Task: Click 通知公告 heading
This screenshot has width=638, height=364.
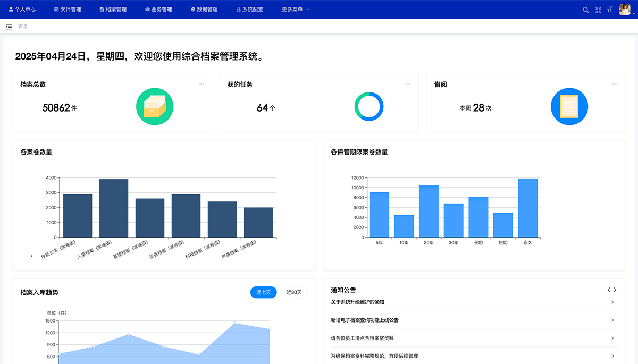Action: click(x=343, y=290)
